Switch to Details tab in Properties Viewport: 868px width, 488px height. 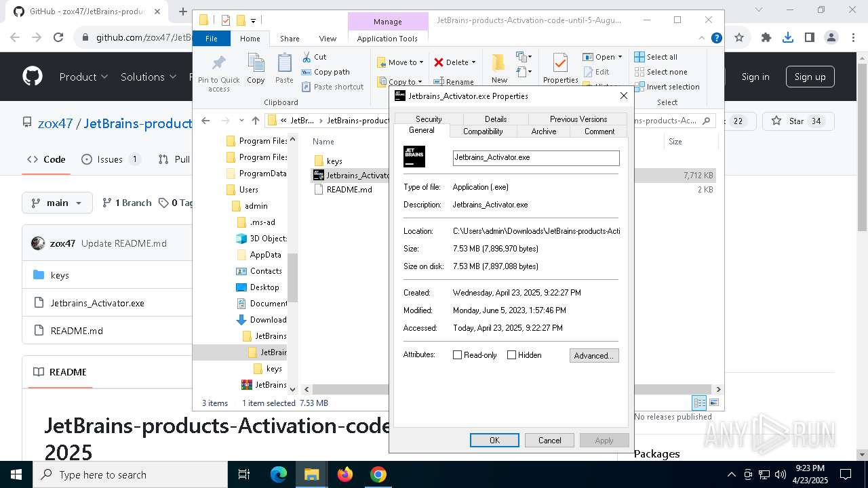coord(496,119)
